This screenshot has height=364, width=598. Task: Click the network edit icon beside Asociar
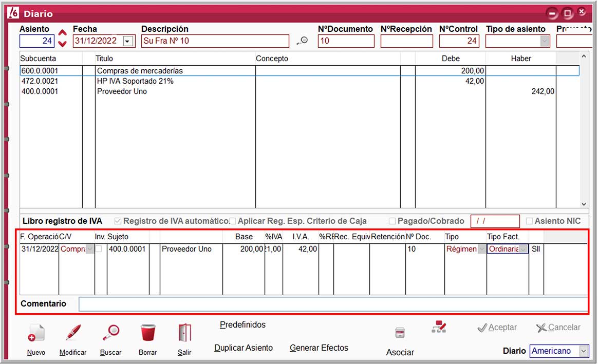click(x=439, y=327)
